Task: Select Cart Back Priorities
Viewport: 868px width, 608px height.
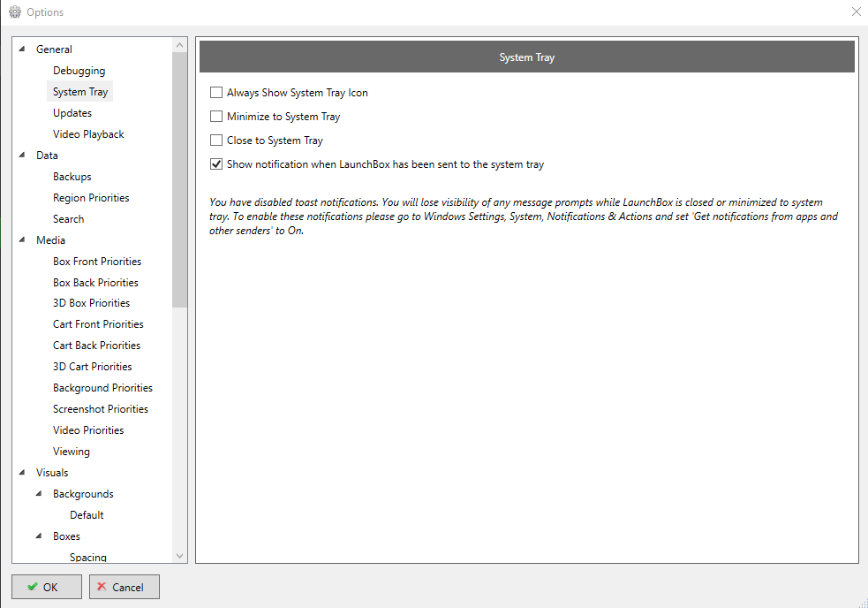Action: coord(97,346)
